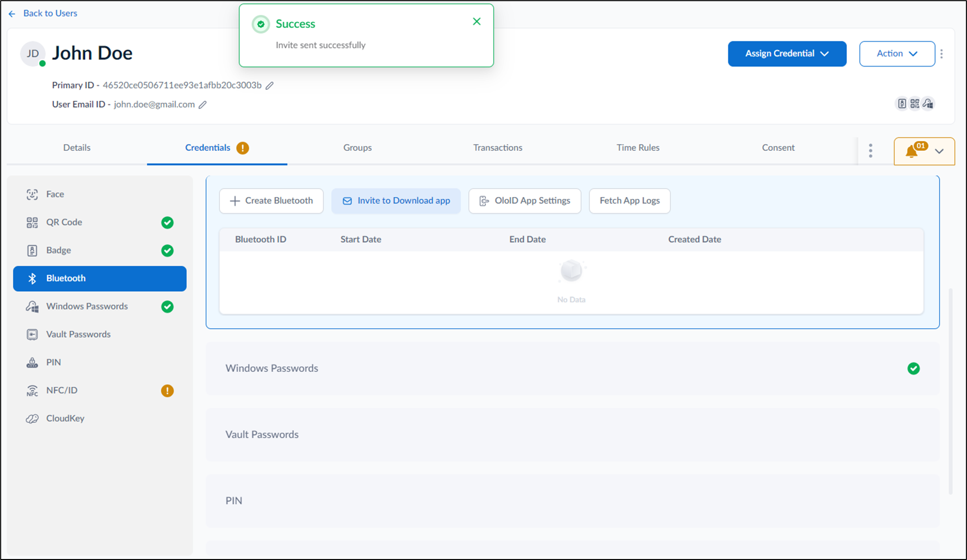
Task: Open the Groups tab
Action: pos(357,147)
